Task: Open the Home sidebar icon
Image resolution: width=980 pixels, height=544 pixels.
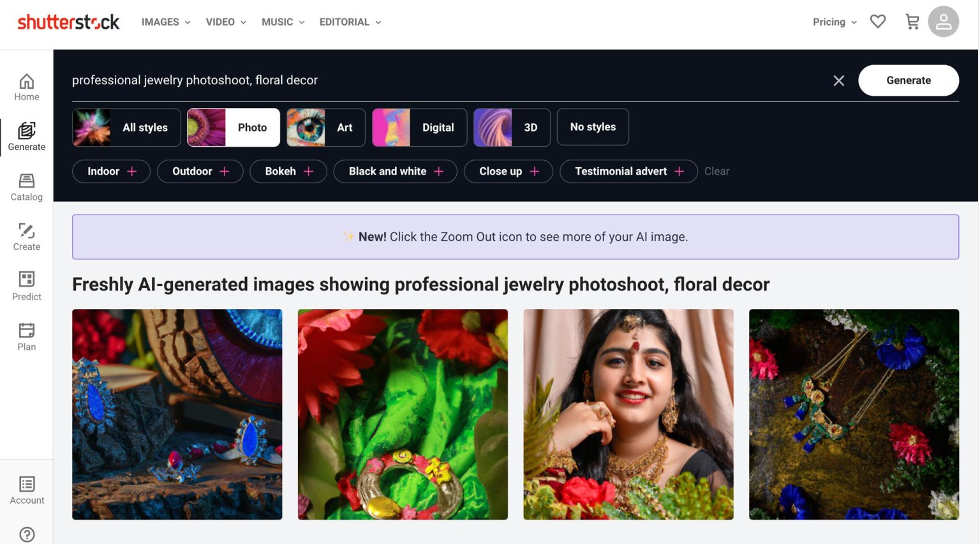Action: (27, 87)
